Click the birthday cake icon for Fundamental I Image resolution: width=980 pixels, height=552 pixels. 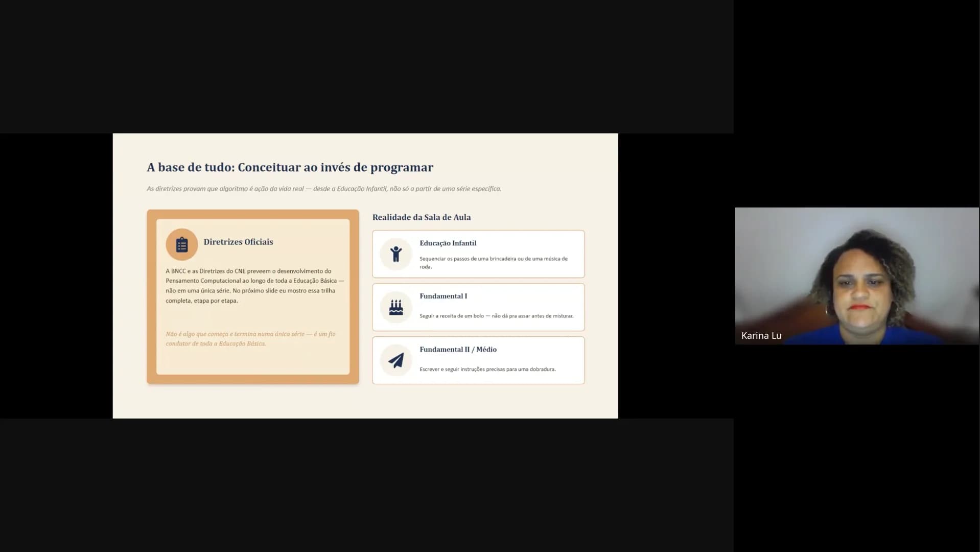click(396, 307)
